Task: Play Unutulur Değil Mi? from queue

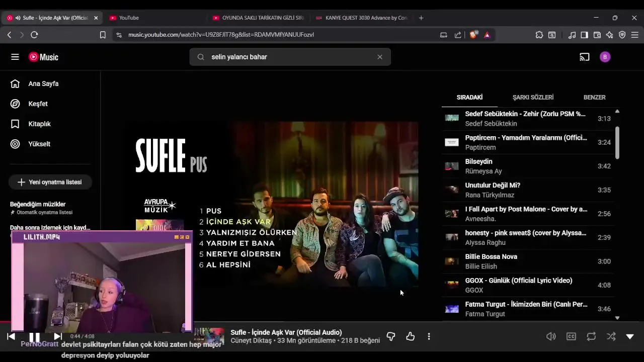Action: coord(528,190)
